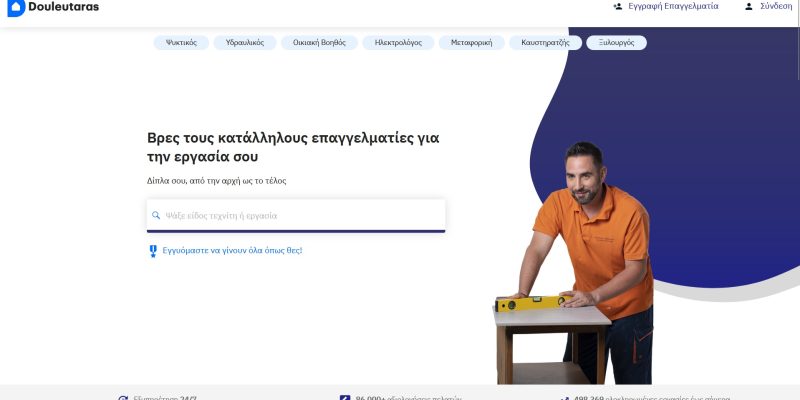Viewport: 800px width, 400px height.
Task: Click the Douleutaras brand name text
Action: click(64, 7)
